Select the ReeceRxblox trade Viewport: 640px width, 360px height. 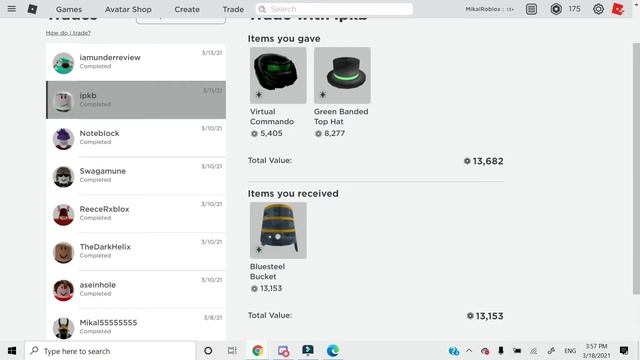pyautogui.click(x=136, y=214)
